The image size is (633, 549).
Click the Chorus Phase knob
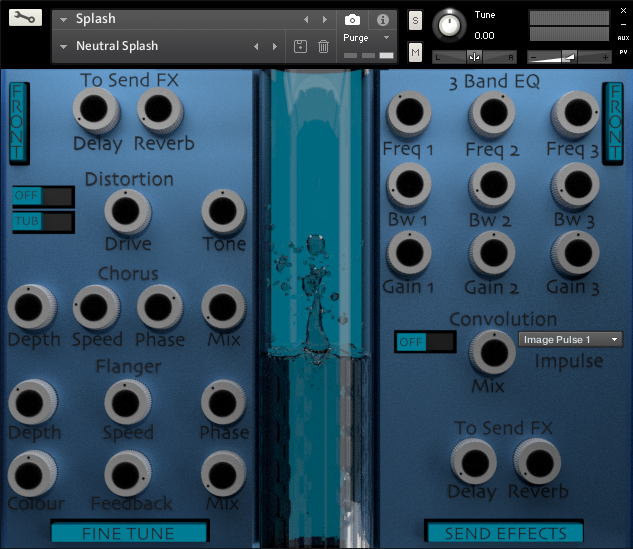(x=159, y=308)
